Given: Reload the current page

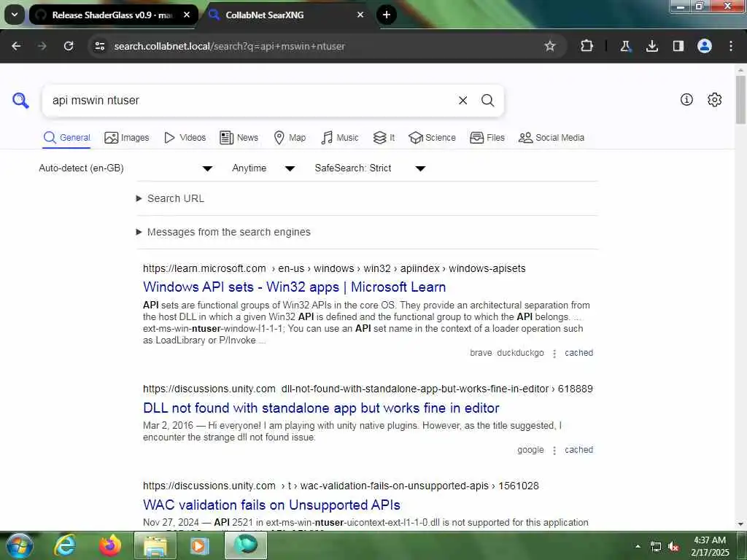Looking at the screenshot, I should (x=69, y=46).
